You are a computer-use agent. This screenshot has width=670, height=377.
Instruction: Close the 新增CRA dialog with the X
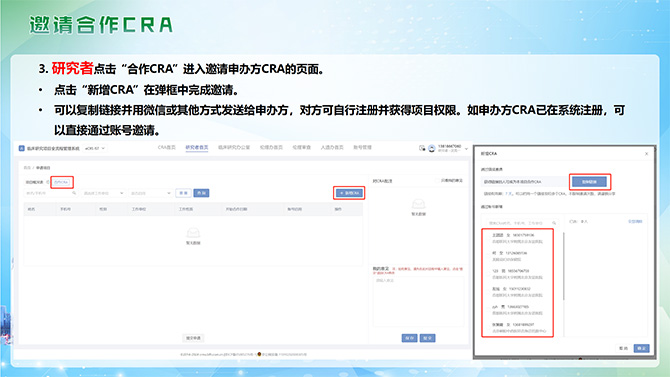pos(646,153)
